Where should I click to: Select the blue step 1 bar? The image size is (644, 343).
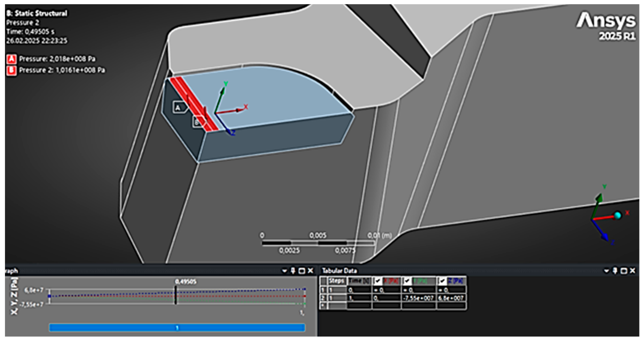tap(177, 327)
